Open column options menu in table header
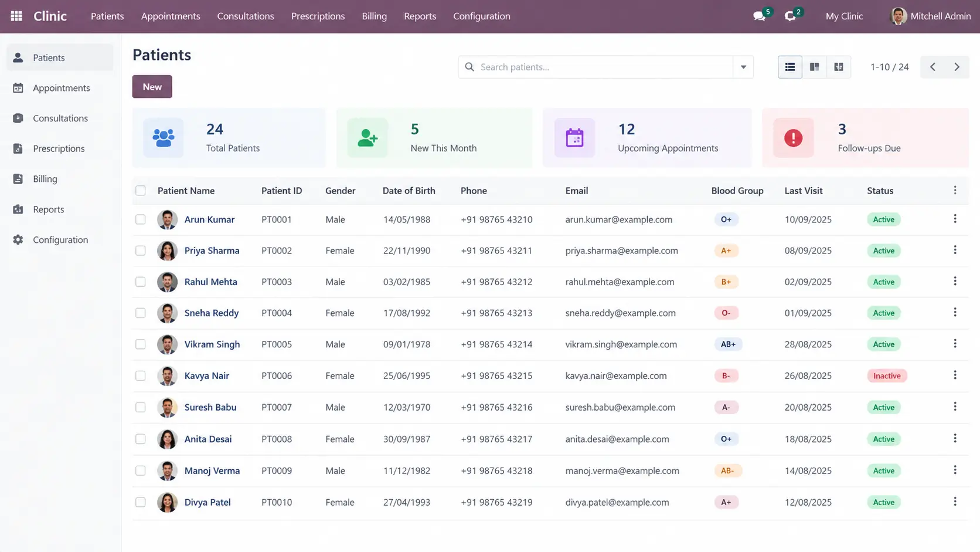 (955, 190)
